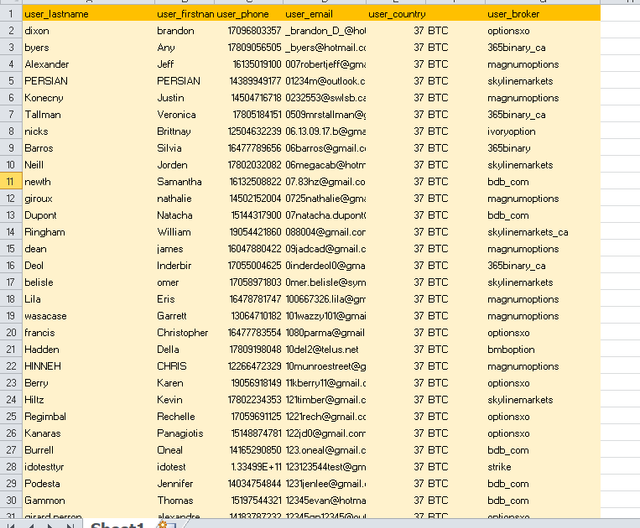
Task: Click bdb_com broker cell in newth row
Action: (543, 182)
